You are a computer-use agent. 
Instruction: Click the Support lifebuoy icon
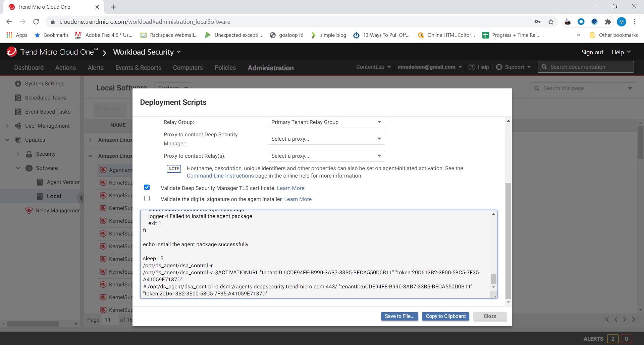point(499,67)
